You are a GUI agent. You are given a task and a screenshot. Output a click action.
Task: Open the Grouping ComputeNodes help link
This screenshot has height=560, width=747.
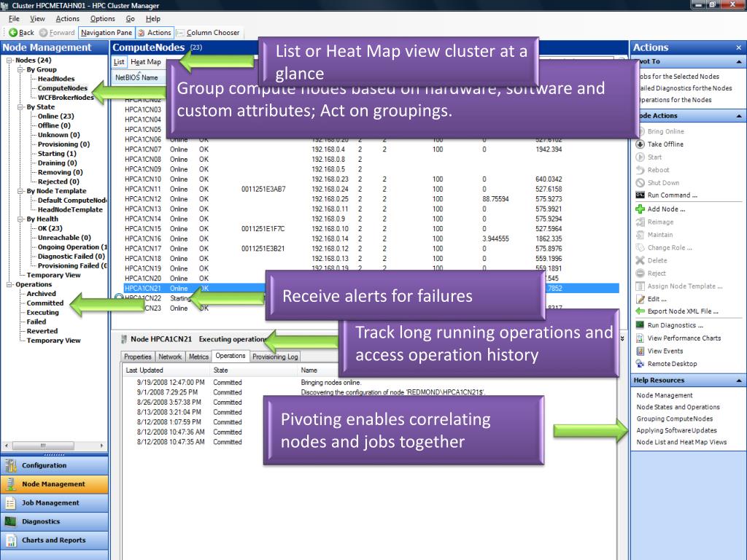(x=675, y=419)
